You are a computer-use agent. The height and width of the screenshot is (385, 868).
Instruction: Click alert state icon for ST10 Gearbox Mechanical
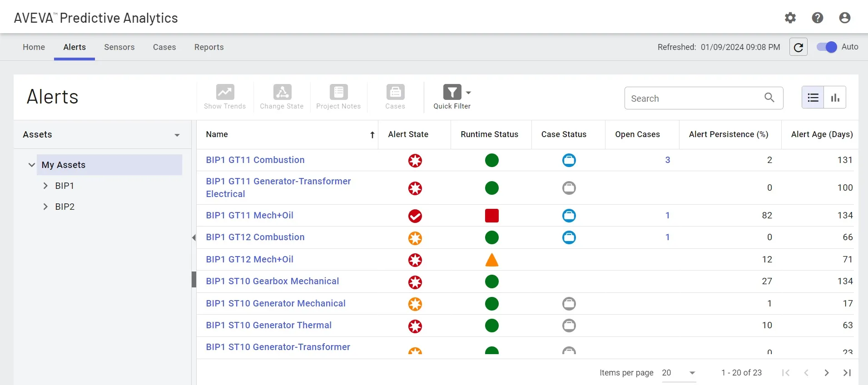[x=415, y=282]
